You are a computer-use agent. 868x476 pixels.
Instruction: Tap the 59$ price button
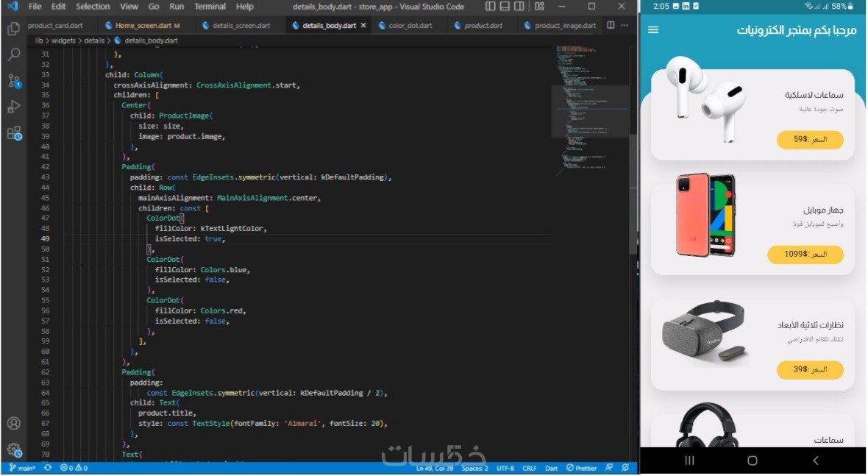coord(810,140)
